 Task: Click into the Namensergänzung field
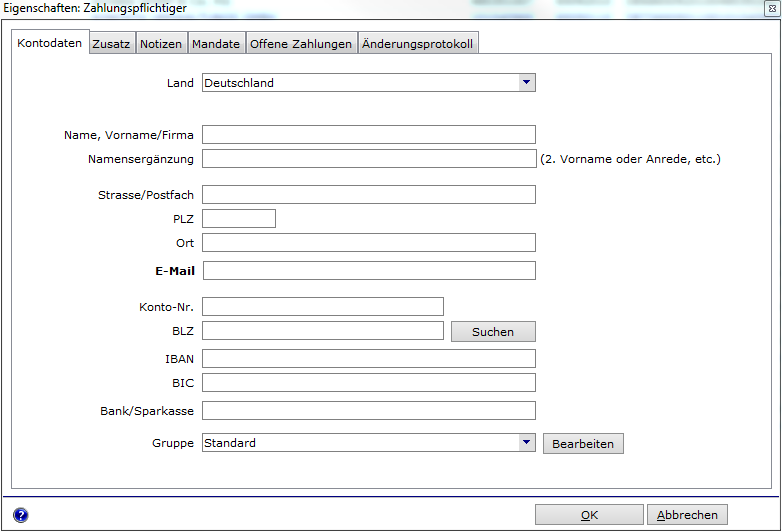[369, 159]
